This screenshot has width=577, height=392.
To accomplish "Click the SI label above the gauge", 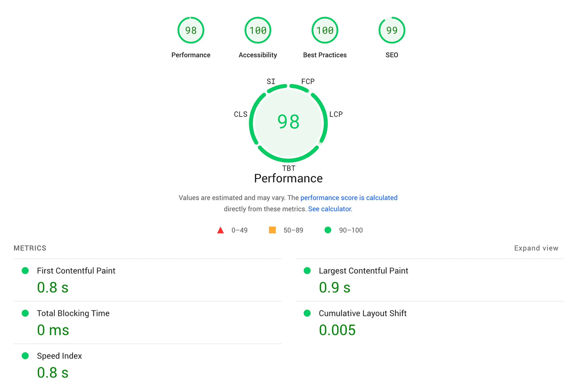I will [271, 81].
